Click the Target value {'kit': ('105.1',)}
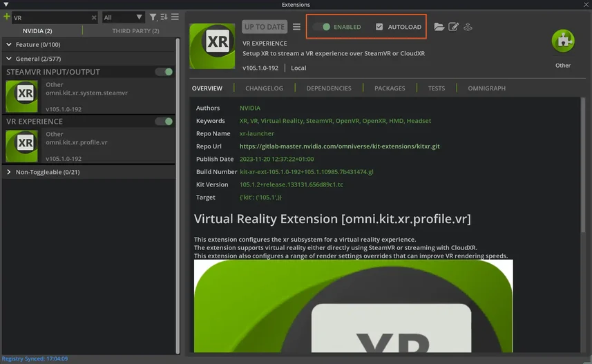The height and width of the screenshot is (364, 592). [x=260, y=198]
